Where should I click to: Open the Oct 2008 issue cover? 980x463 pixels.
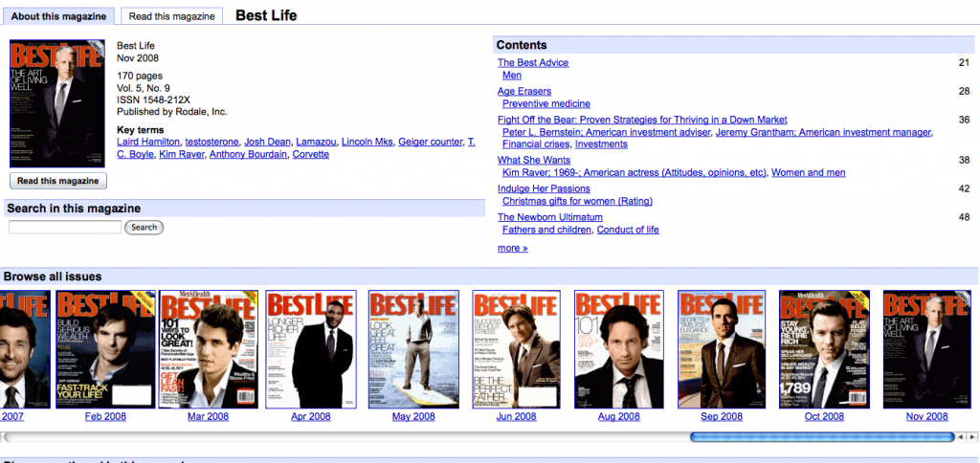[824, 349]
